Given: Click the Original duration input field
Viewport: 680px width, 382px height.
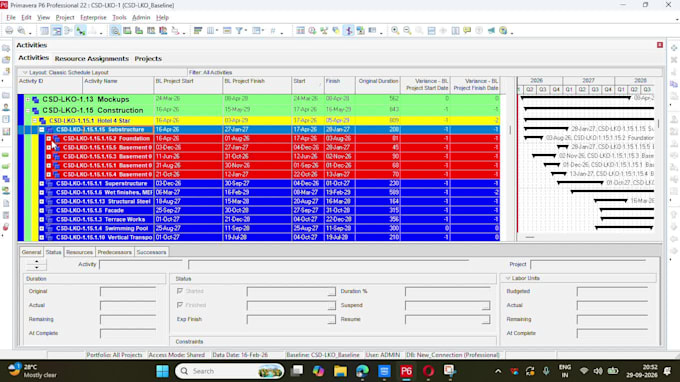Looking at the screenshot, I should point(128,291).
